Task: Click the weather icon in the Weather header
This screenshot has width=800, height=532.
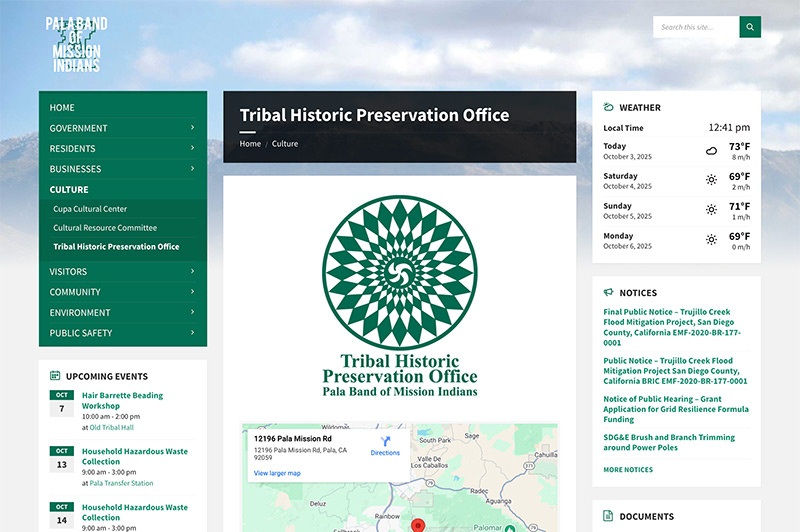Action: click(x=608, y=107)
